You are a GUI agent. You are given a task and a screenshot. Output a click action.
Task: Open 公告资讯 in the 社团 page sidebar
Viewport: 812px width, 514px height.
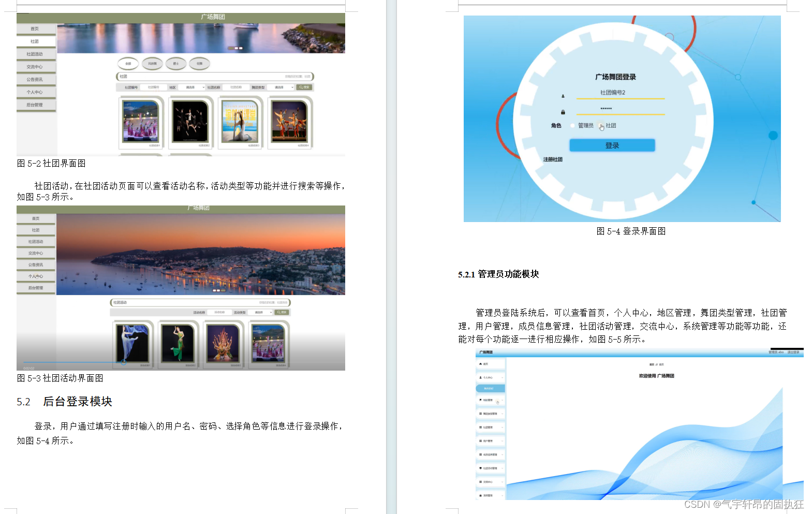35,79
